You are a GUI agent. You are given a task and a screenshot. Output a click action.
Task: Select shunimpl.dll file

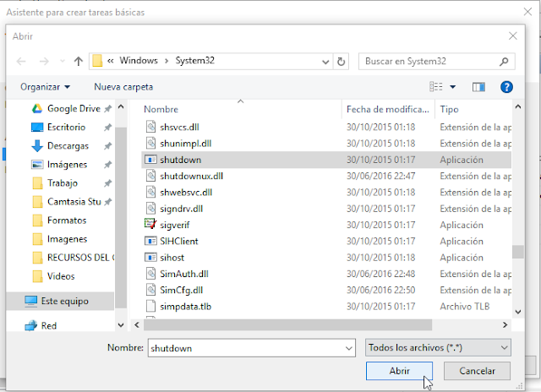[x=186, y=144]
